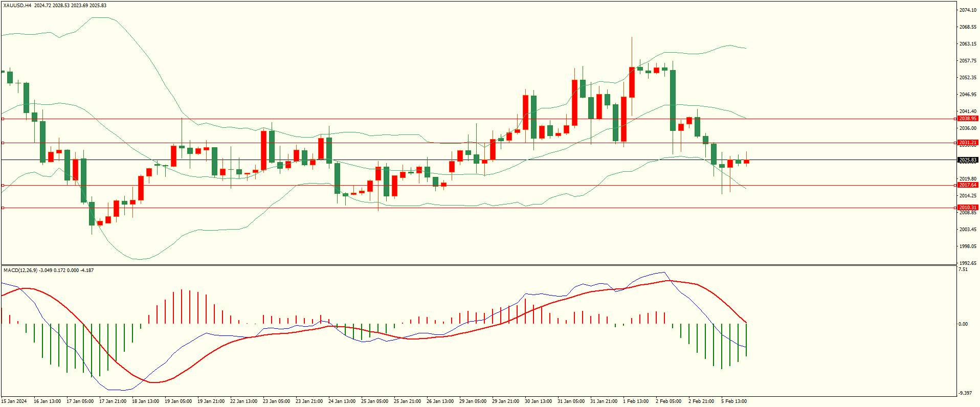
Task: Click the XAUUSD,H4 chart title text
Action: click(17, 5)
